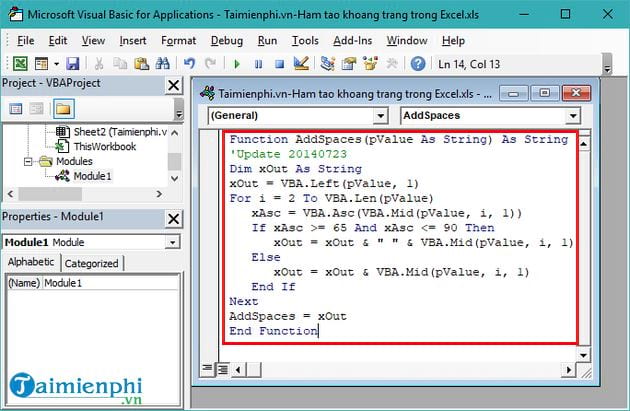
Task: Switch to Alphabetic properties tab
Action: [x=31, y=262]
